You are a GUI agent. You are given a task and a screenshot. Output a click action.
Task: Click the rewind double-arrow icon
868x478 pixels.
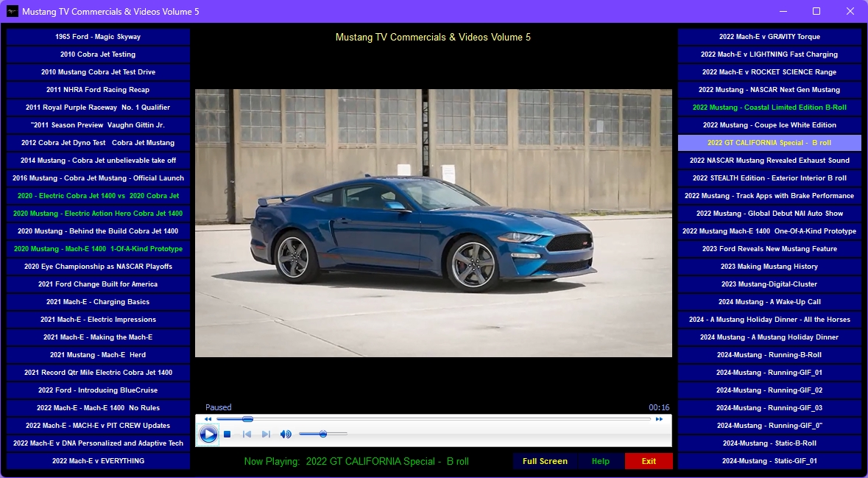208,419
